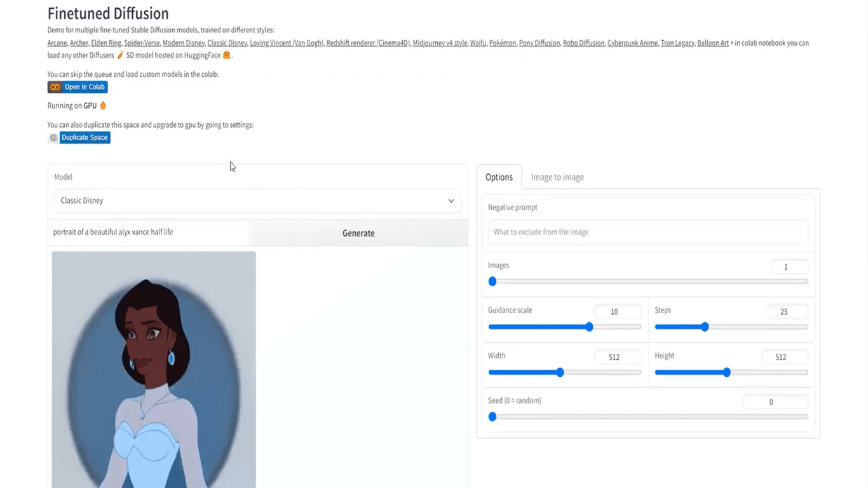The width and height of the screenshot is (868, 488).
Task: Click the Steps slider handle
Action: point(705,327)
